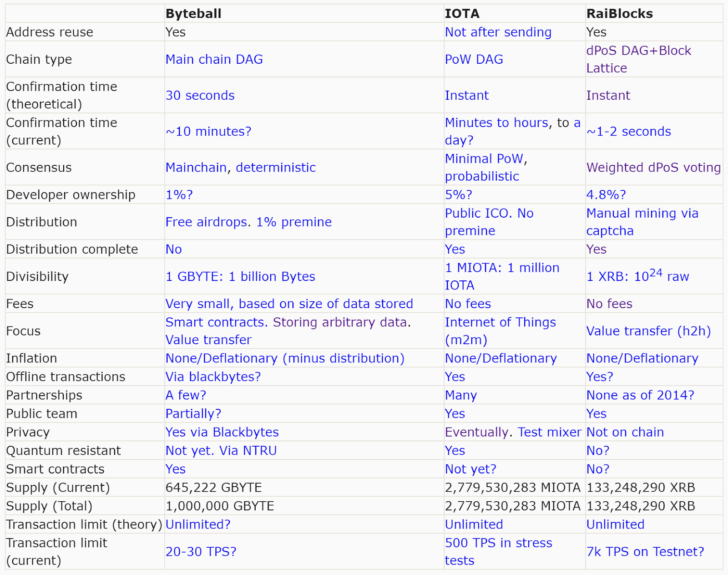Open the '~10 minutes?' link

point(208,131)
